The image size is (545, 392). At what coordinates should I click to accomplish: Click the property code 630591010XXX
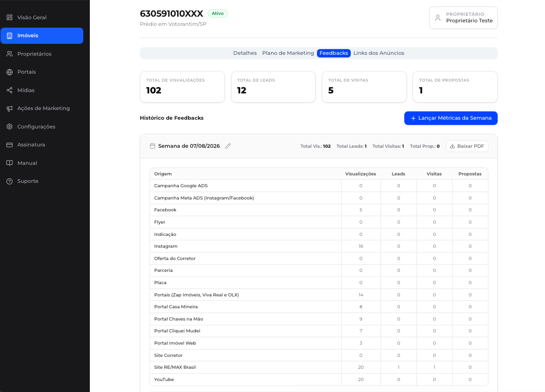[x=171, y=14]
